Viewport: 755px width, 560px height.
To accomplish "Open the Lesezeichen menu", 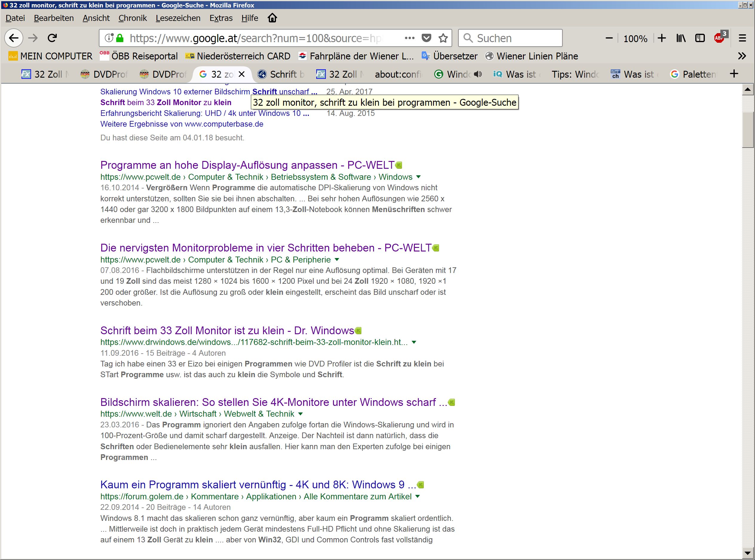I will click(178, 18).
